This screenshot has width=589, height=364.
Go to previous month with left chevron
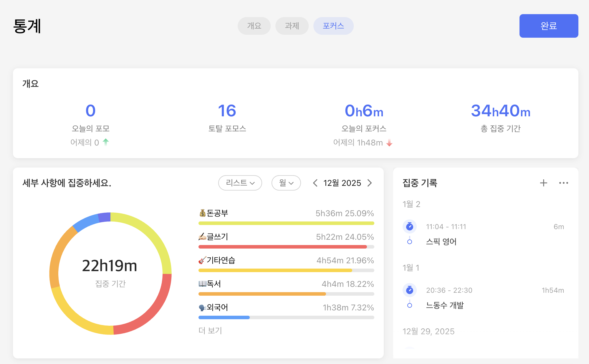(x=315, y=183)
